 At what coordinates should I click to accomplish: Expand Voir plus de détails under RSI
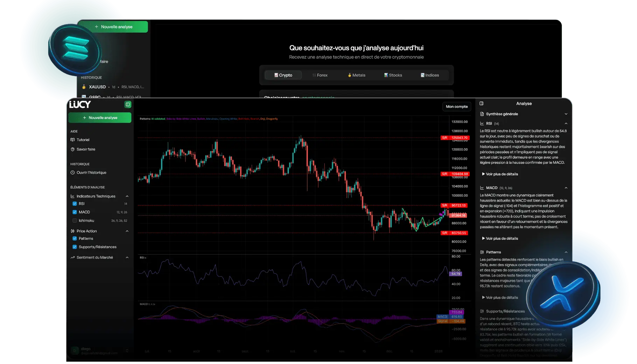pyautogui.click(x=500, y=174)
